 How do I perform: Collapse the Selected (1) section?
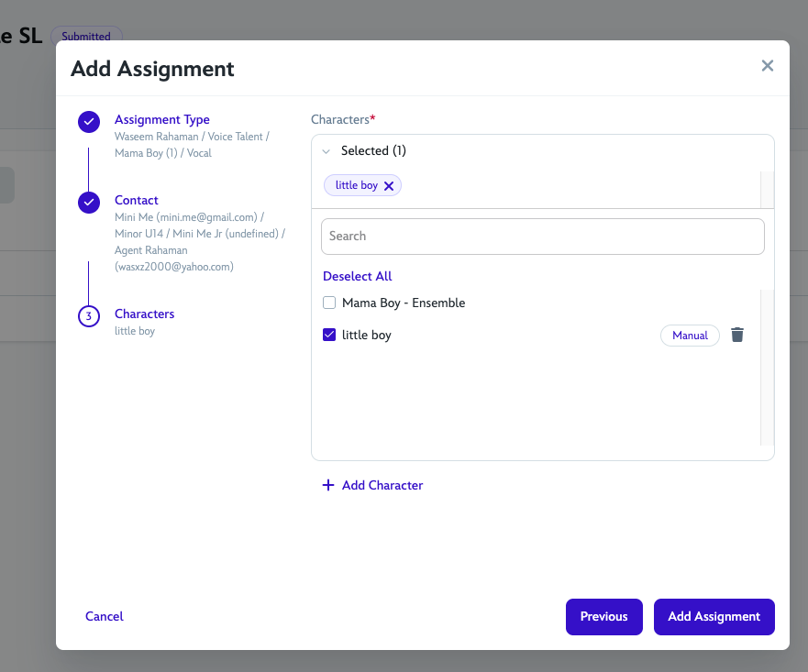coord(327,150)
